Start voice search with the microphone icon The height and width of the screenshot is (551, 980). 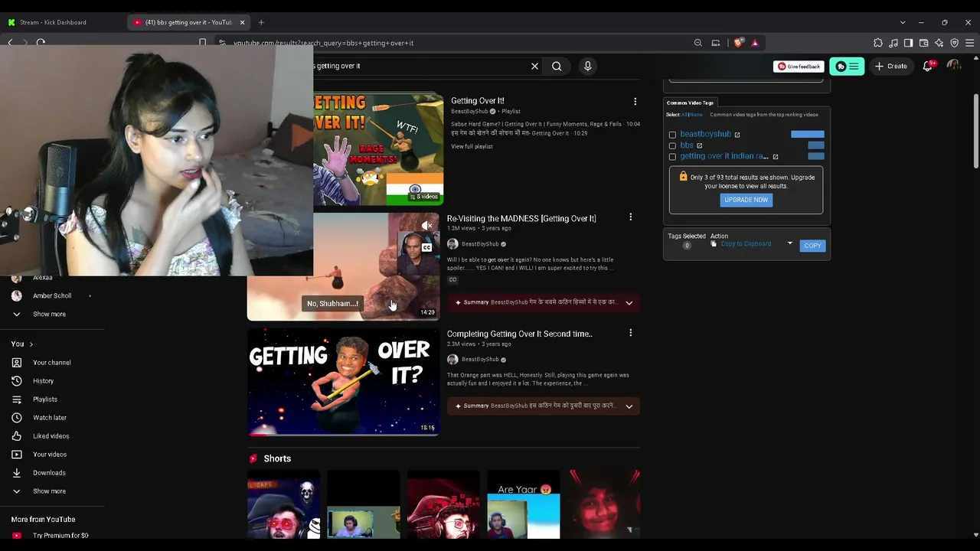587,66
